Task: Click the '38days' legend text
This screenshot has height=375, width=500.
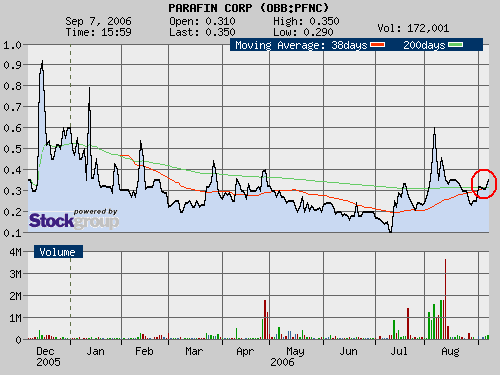Action: point(349,45)
